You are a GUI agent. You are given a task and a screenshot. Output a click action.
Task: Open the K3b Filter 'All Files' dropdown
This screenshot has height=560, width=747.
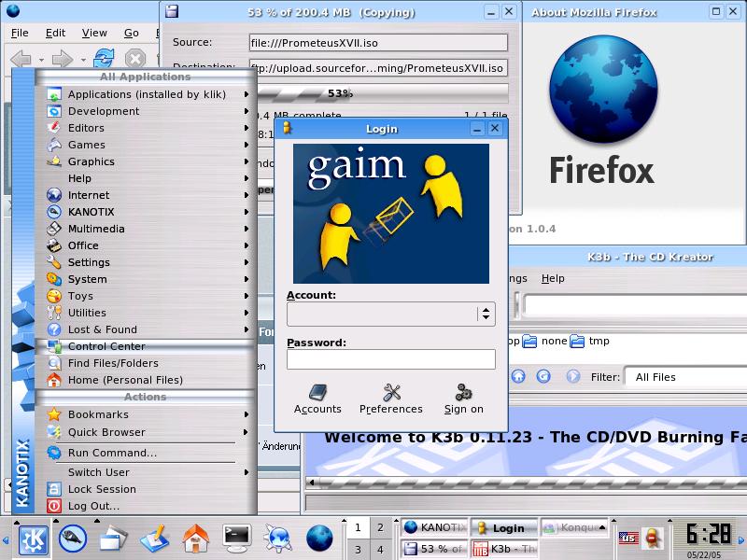[686, 377]
